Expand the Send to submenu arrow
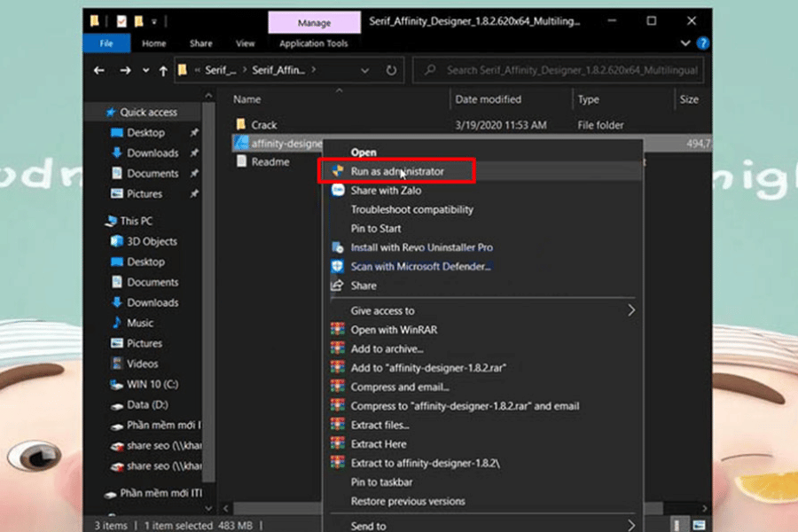Image resolution: width=798 pixels, height=532 pixels. coord(631,525)
